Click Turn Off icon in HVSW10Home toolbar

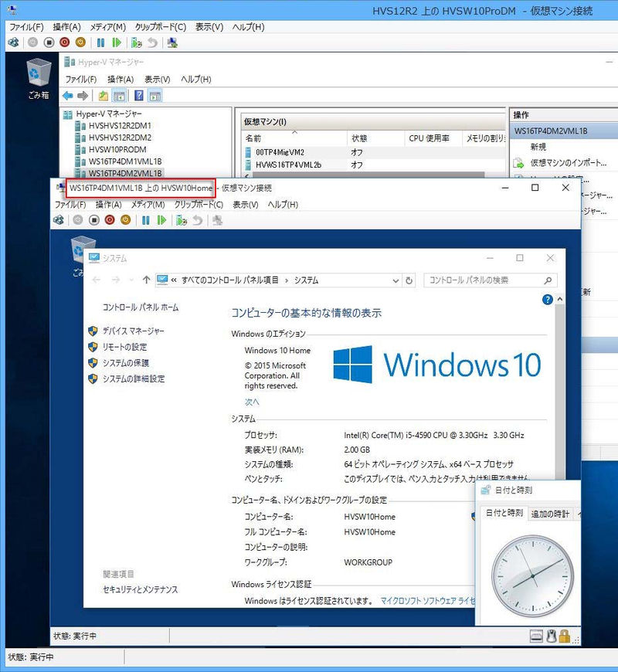(x=93, y=220)
